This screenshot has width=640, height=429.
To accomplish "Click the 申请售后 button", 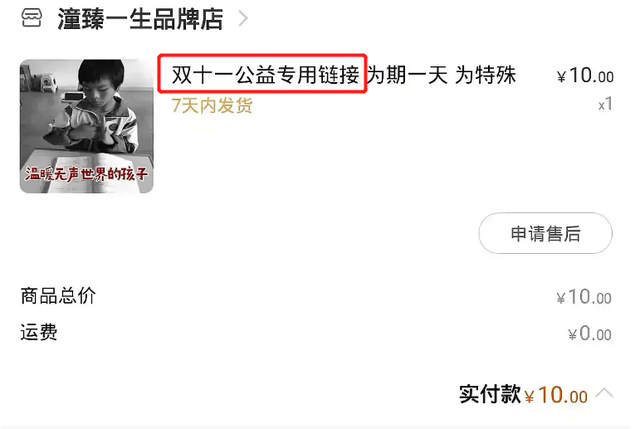I will coord(545,233).
